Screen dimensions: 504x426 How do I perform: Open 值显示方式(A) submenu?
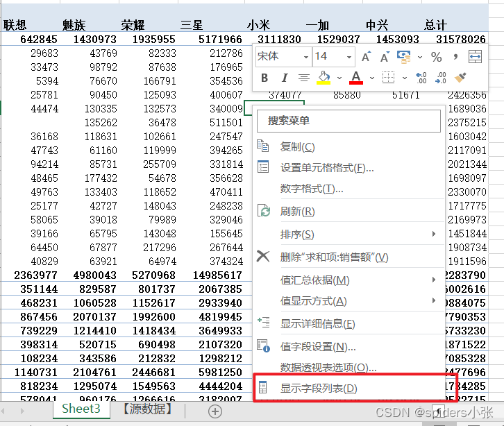point(313,301)
